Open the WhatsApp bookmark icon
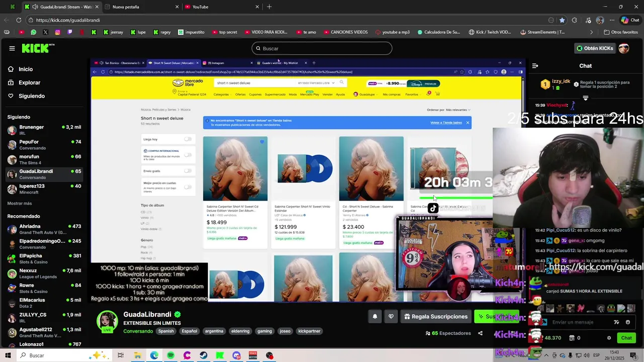The image size is (644, 362). pos(33,32)
